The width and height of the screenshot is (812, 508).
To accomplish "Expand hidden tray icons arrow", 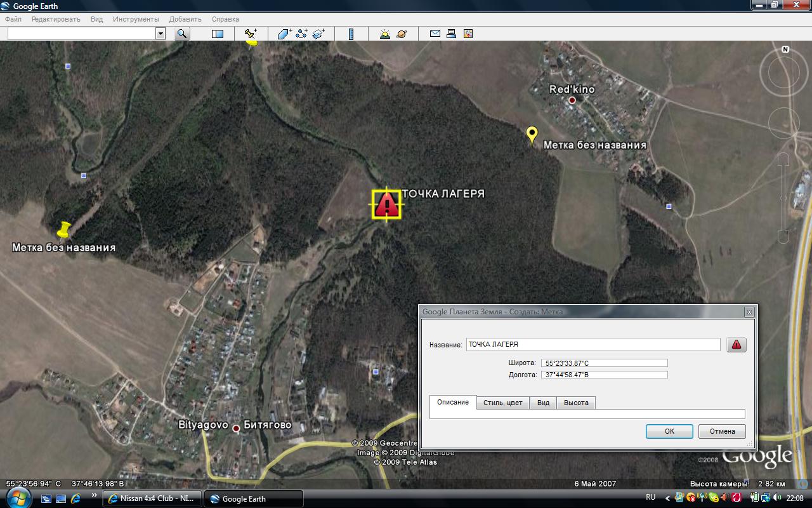I will coord(667,498).
